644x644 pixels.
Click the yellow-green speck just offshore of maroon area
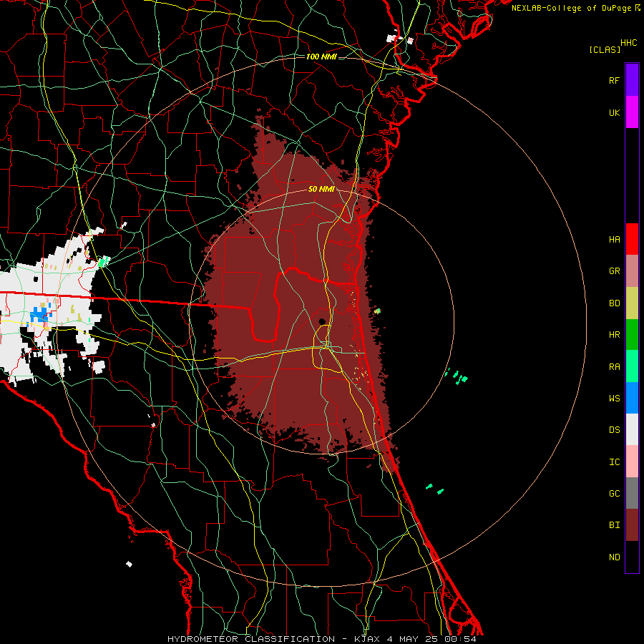click(377, 311)
